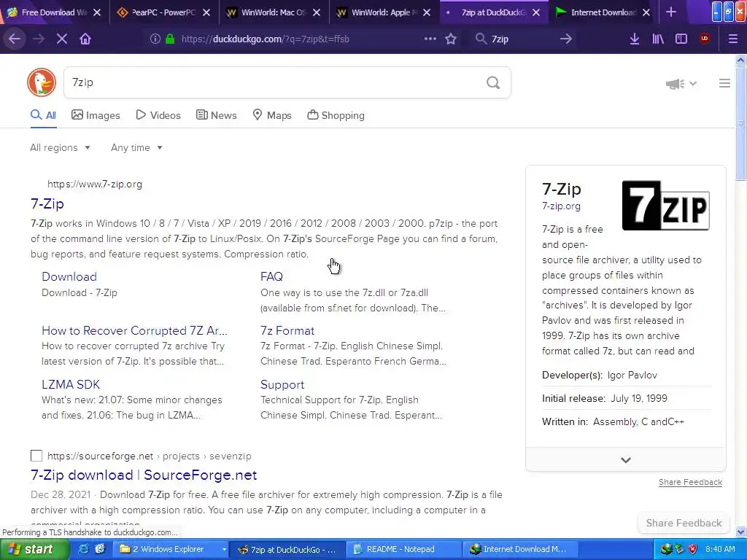
Task: Open the Any time filter dropdown
Action: (136, 147)
